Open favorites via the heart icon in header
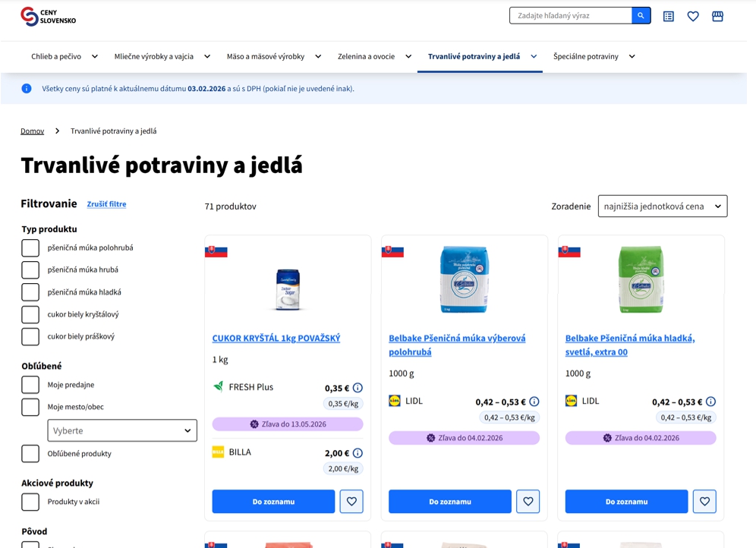 [693, 15]
